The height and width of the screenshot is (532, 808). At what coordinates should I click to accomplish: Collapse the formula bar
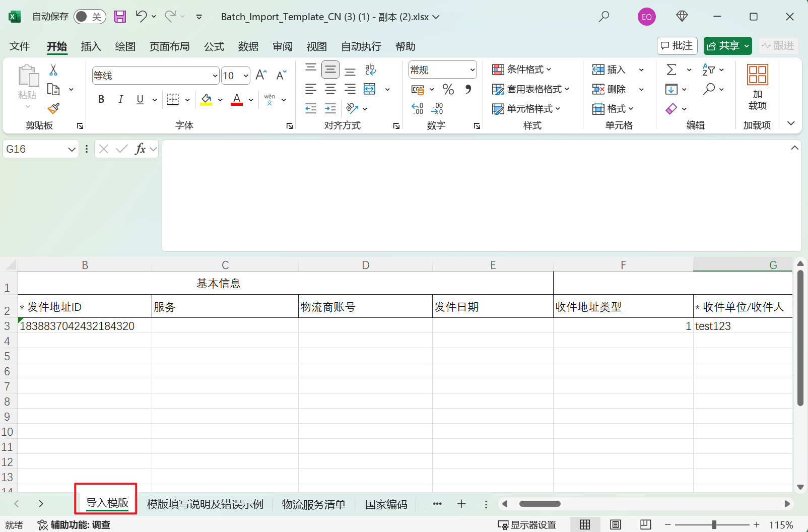[794, 148]
